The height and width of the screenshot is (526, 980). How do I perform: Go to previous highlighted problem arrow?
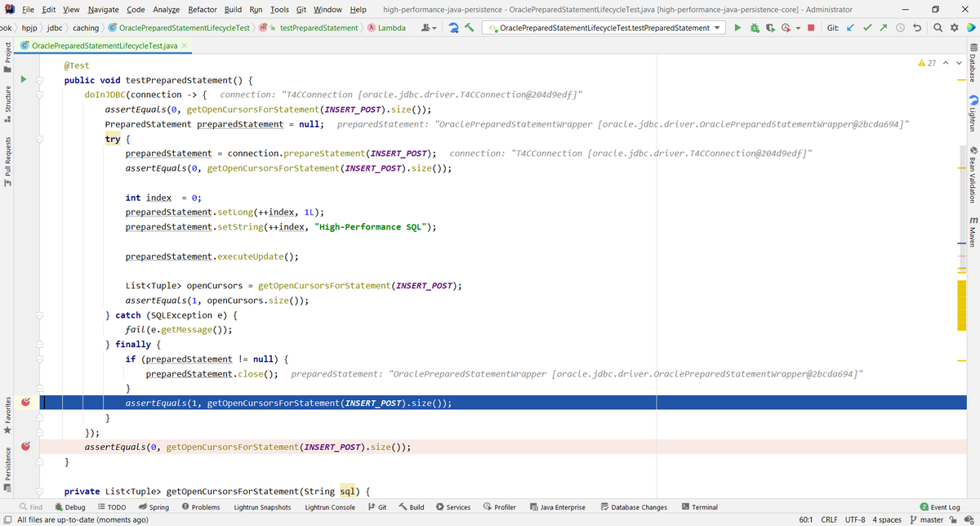pos(946,63)
